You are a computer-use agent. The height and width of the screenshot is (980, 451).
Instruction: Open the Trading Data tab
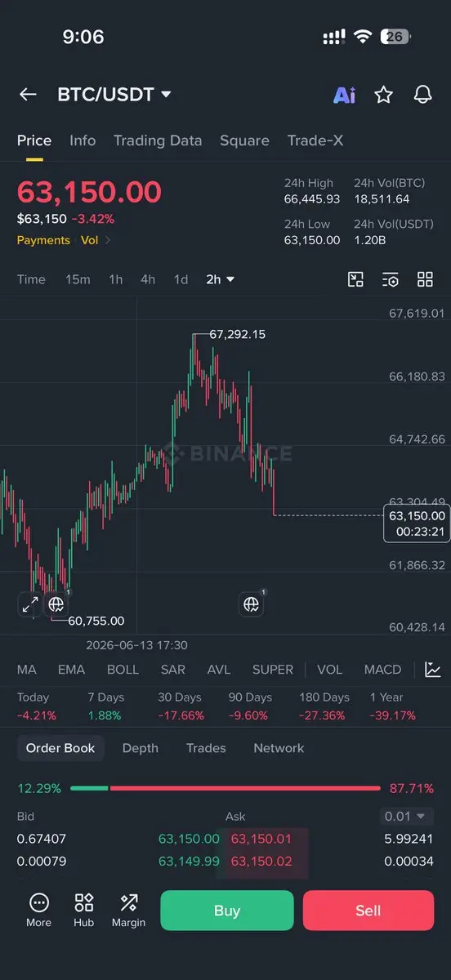click(158, 140)
